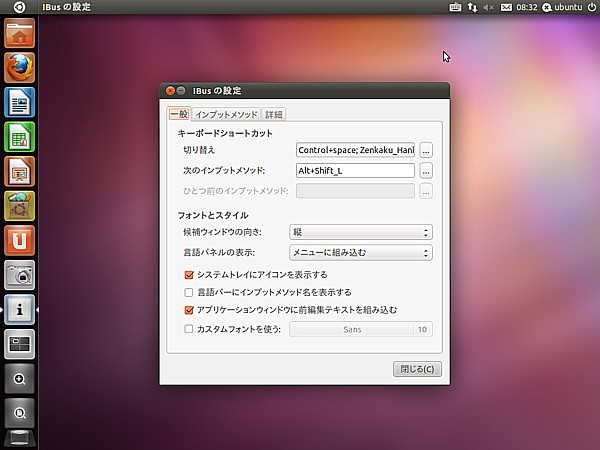Open the 候補ウィンドウの向き dropdown
600x450 pixels.
(x=361, y=232)
